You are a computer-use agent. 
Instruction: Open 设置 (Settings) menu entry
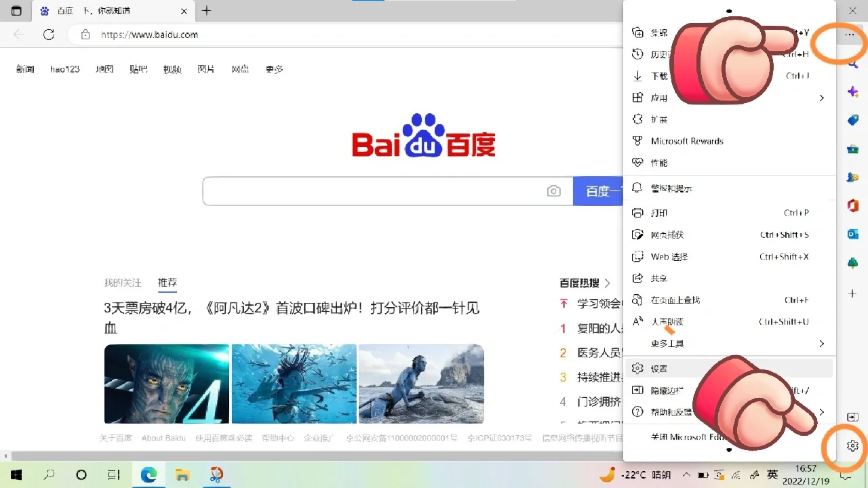tap(729, 369)
